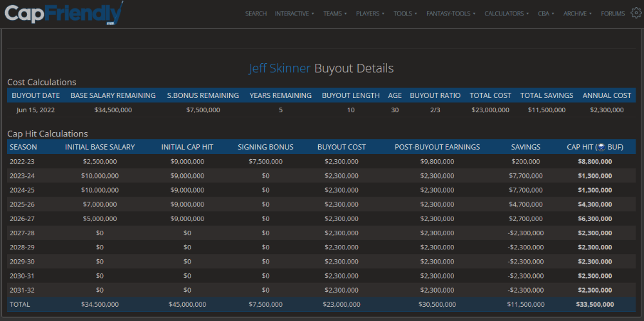Select the 2022-23 post-buyout earnings $9,800,000
This screenshot has width=644, height=321.
[437, 162]
